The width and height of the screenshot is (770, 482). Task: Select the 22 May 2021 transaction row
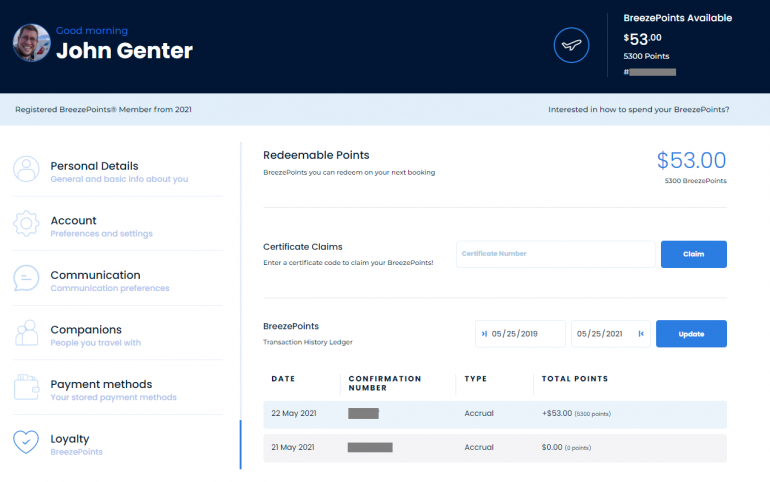click(495, 414)
